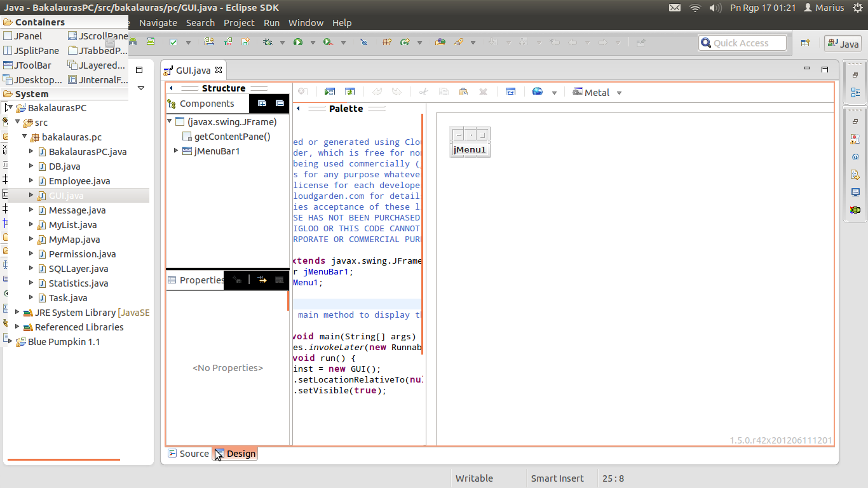Click the designer Refresh toolbar icon
Image resolution: width=868 pixels, height=488 pixels.
(x=349, y=92)
